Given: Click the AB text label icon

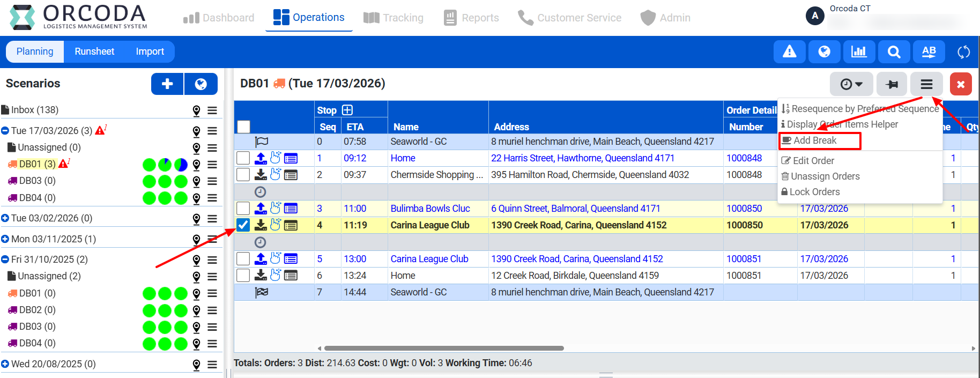Looking at the screenshot, I should point(929,52).
